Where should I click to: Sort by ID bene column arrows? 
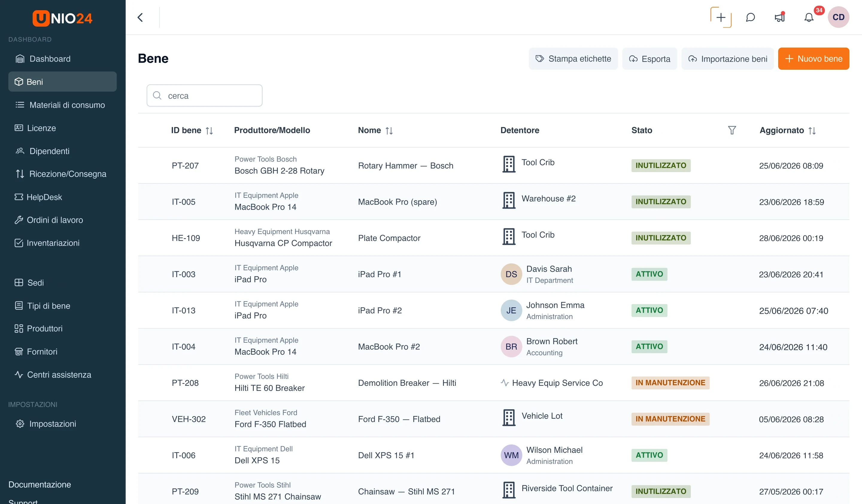click(x=209, y=130)
